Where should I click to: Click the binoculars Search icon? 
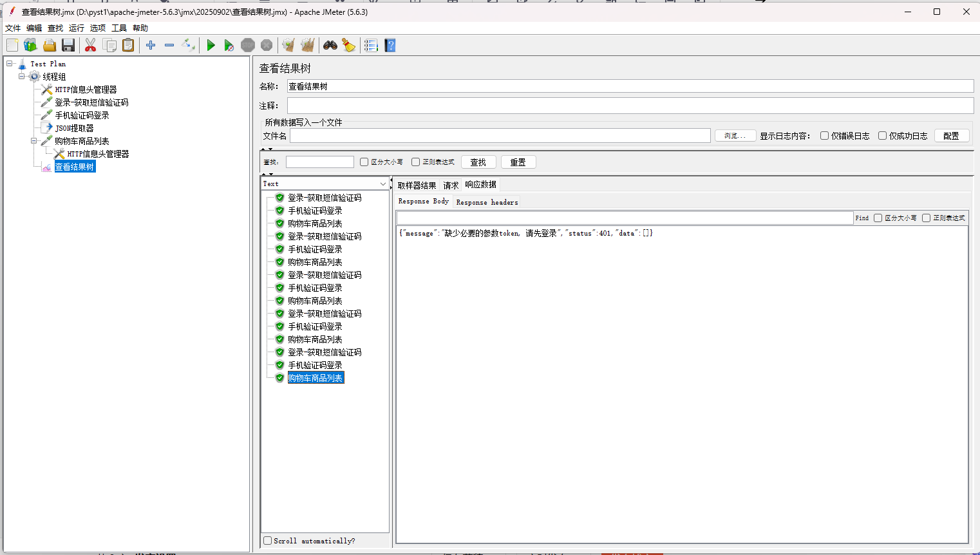coord(330,45)
